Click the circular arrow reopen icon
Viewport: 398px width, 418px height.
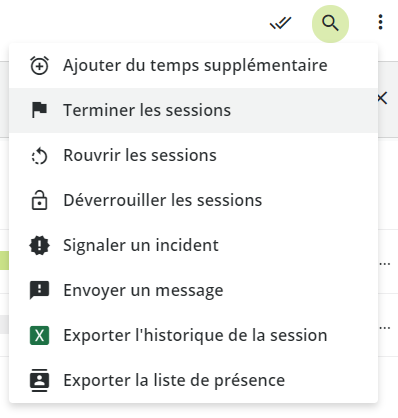tap(39, 156)
